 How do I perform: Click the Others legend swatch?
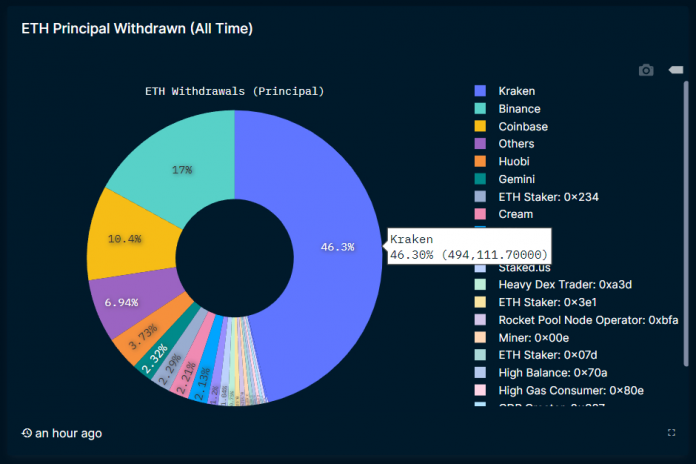480,143
